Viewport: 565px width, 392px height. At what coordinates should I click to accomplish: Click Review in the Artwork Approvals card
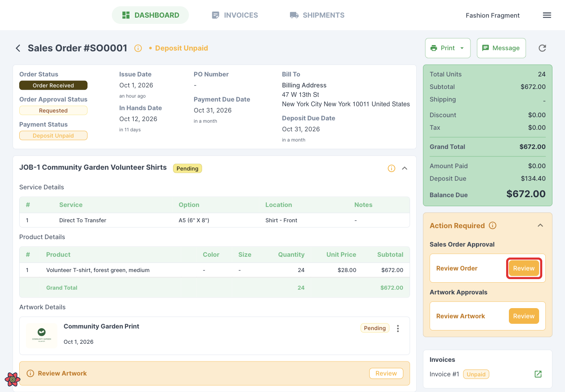524,316
